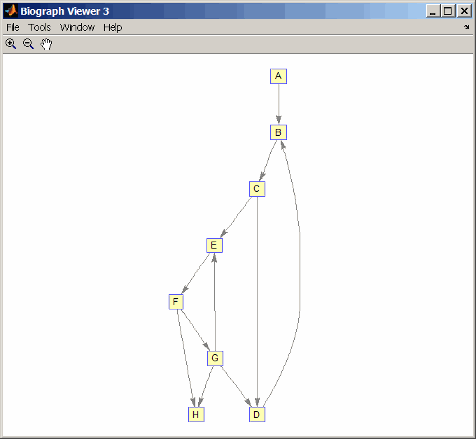Select node C in the graph
This screenshot has width=476, height=439.
point(257,189)
